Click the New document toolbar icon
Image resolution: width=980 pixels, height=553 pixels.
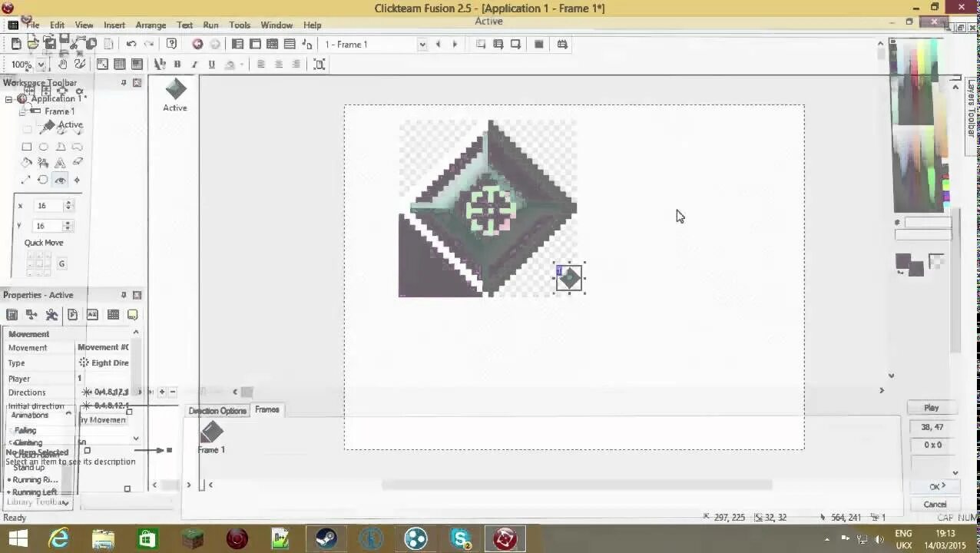pos(16,44)
